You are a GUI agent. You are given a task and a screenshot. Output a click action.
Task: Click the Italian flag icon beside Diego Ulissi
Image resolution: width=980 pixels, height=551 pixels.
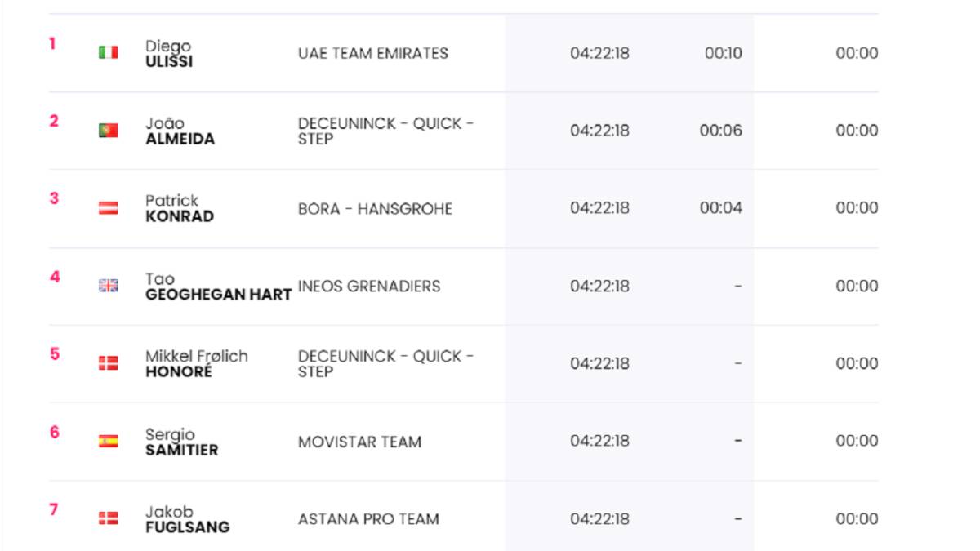pos(108,52)
